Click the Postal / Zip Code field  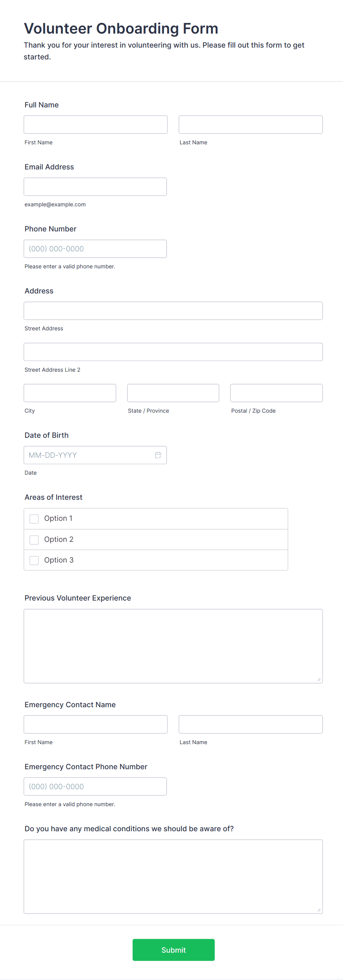coord(277,393)
